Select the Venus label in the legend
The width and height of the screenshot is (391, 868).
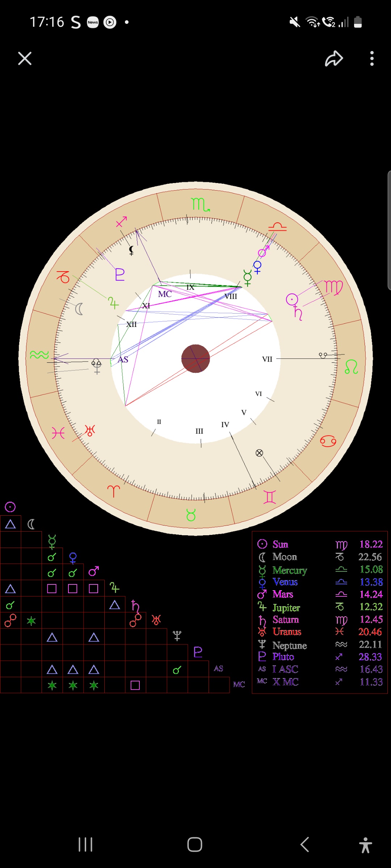tap(285, 582)
